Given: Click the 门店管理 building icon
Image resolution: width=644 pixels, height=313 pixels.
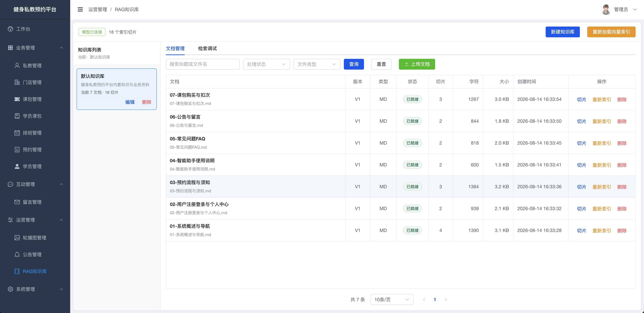Looking at the screenshot, I should point(17,82).
